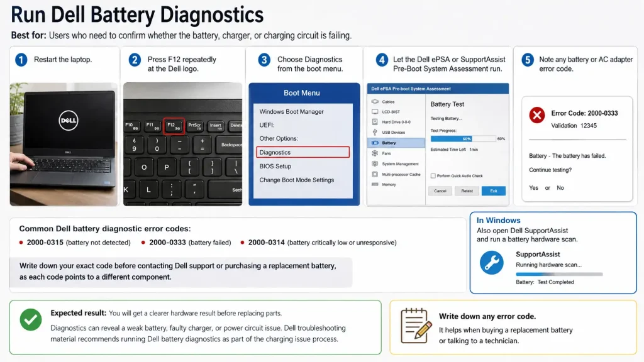Click the Boot Menu title header
The image size is (644, 362).
point(302,93)
